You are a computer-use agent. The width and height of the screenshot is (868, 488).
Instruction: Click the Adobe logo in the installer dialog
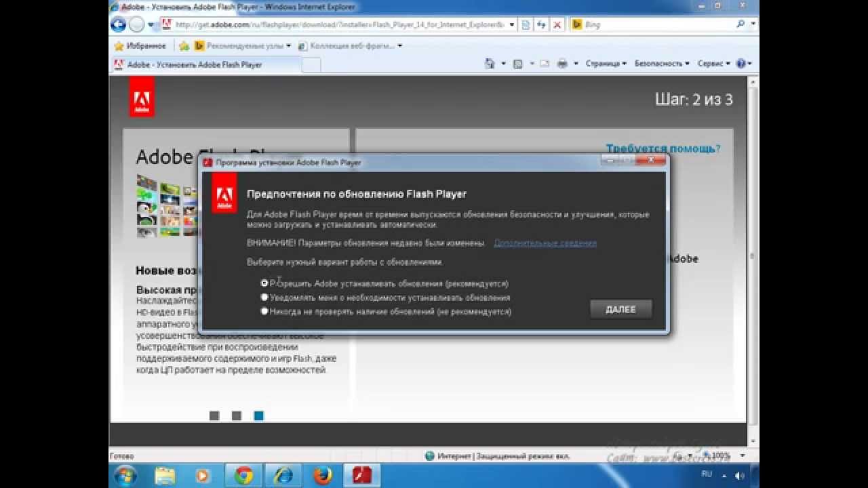coord(224,192)
